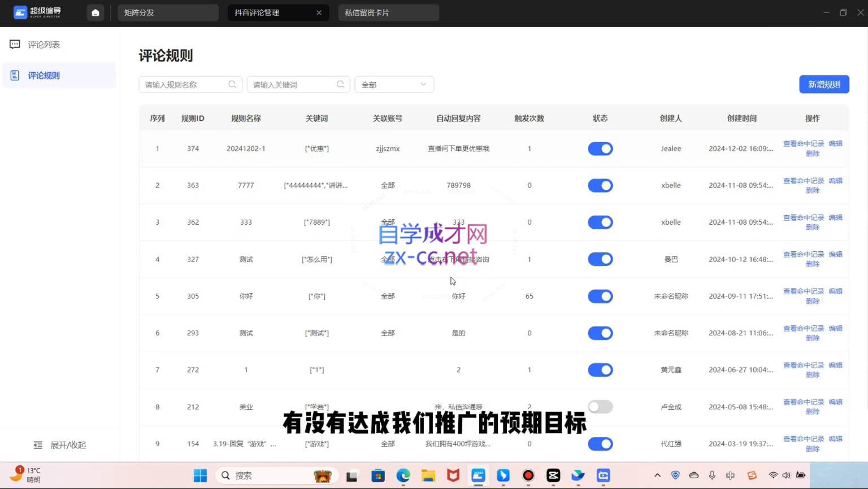This screenshot has height=489, width=868.
Task: Enable the status switch for rule 212
Action: click(x=600, y=407)
